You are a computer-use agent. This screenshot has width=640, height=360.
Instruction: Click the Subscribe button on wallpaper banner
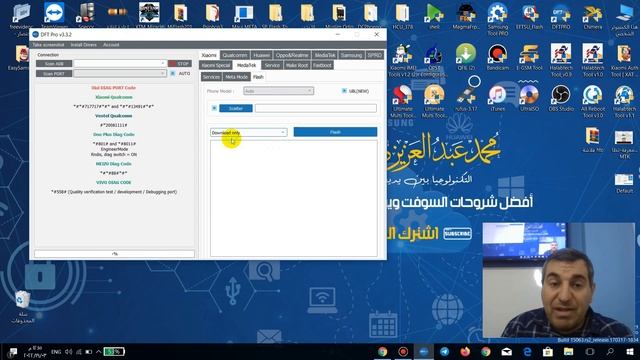pos(457,233)
